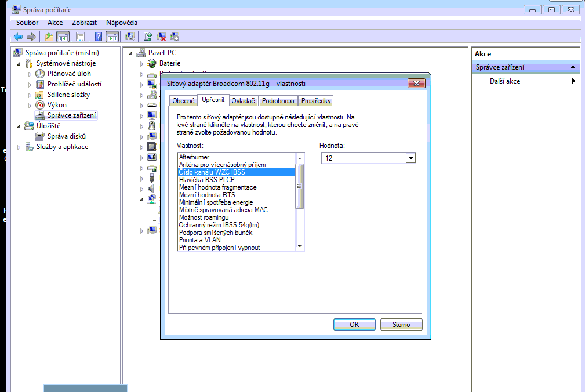
Task: Click the uninstall device icon with red X
Action: [x=161, y=37]
